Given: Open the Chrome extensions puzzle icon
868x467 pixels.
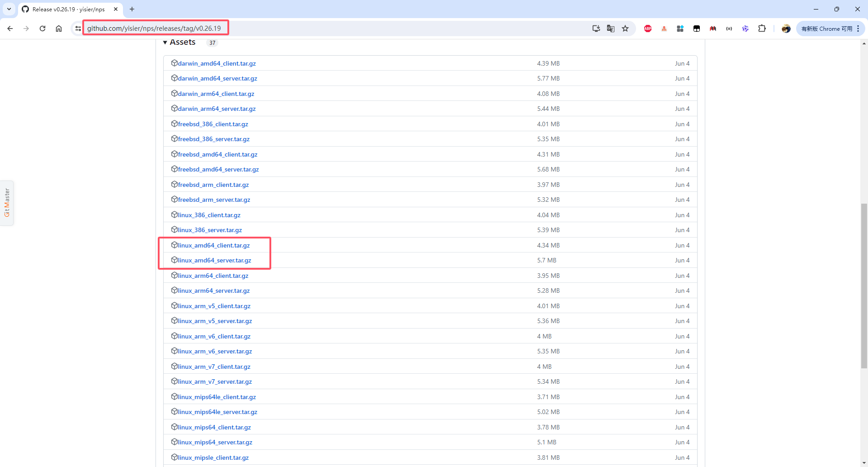Looking at the screenshot, I should [x=762, y=29].
